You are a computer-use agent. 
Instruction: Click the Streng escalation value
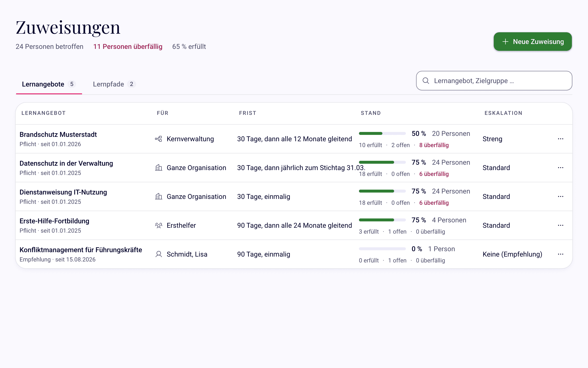[x=492, y=139]
